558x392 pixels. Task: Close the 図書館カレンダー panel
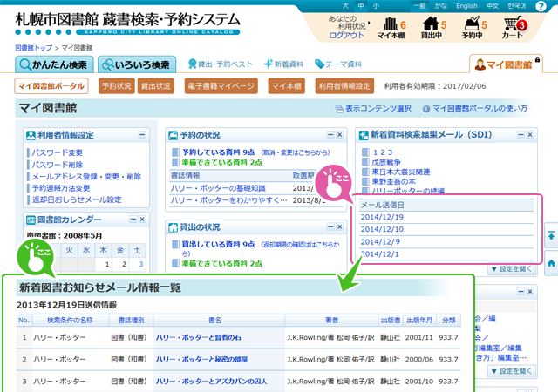pyautogui.click(x=142, y=220)
